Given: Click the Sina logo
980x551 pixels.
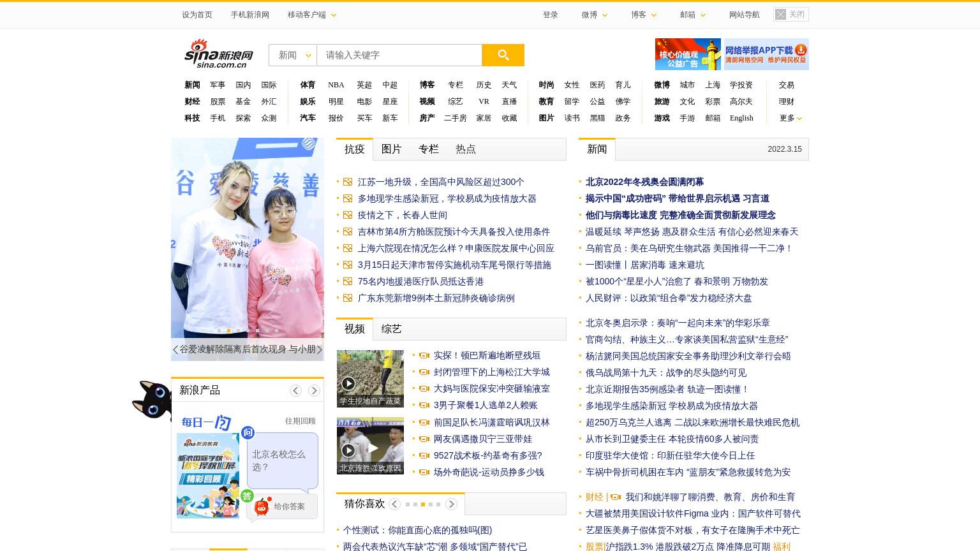Looking at the screenshot, I should (x=219, y=54).
